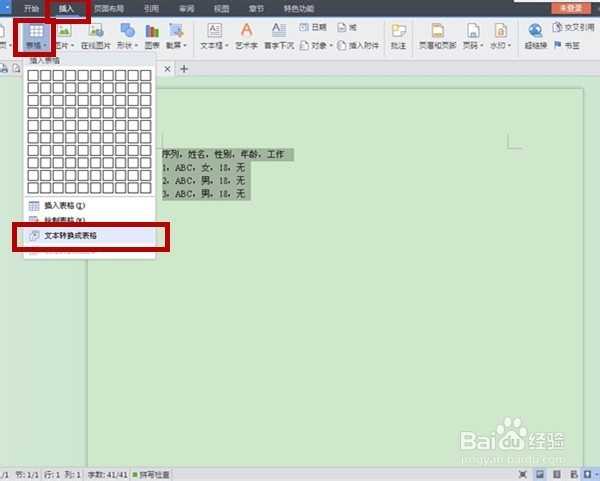Switch to full-screen view icon
Screen dimensions: 600x481
pos(523,474)
